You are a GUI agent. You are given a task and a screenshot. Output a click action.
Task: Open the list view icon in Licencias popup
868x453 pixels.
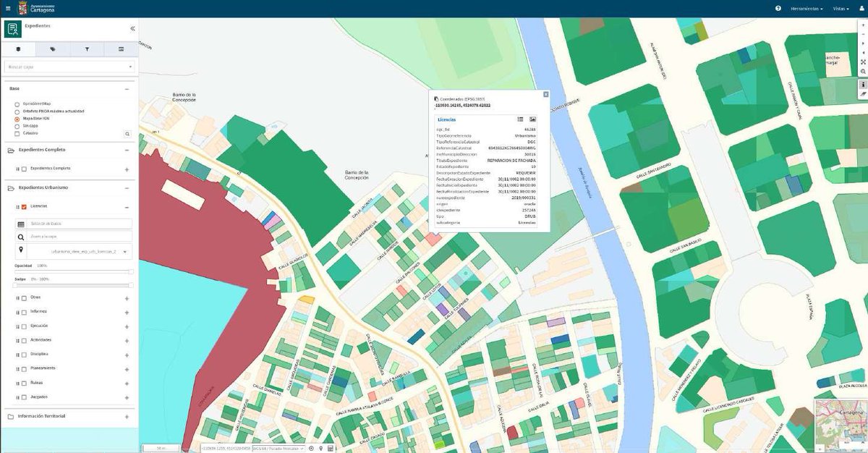point(519,119)
